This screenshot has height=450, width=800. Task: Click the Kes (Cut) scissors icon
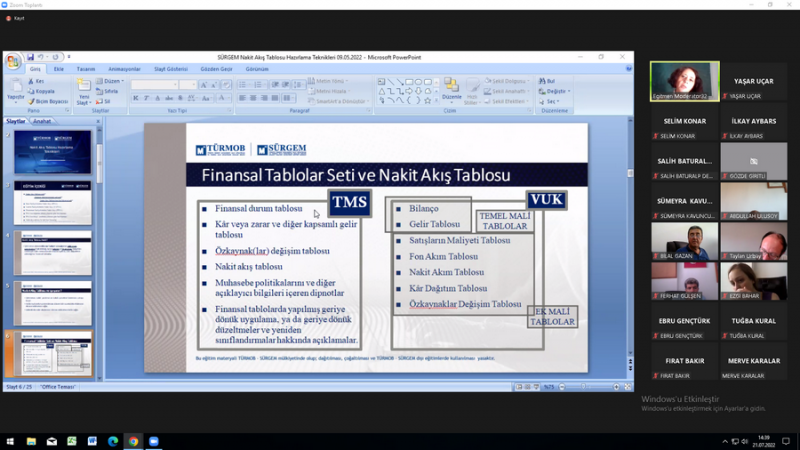31,81
